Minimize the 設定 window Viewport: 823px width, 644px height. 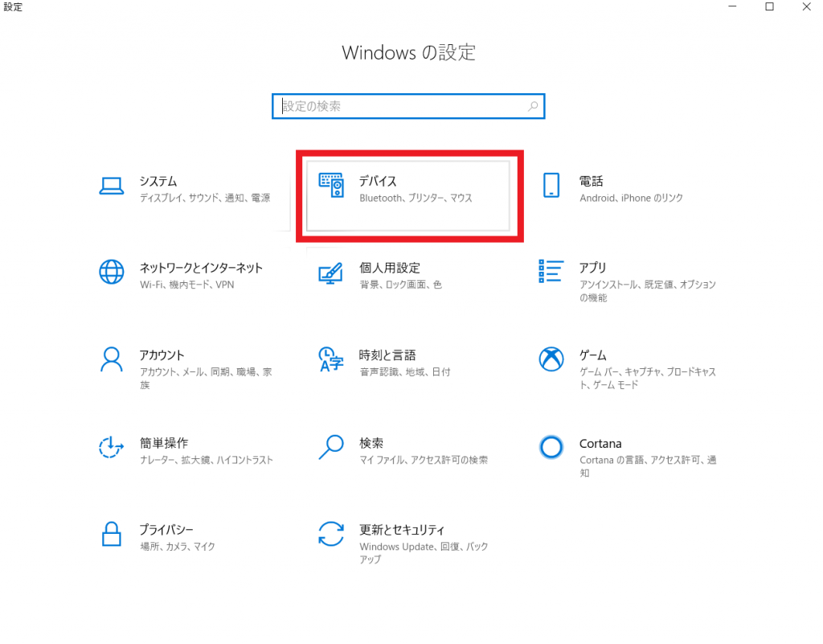732,6
